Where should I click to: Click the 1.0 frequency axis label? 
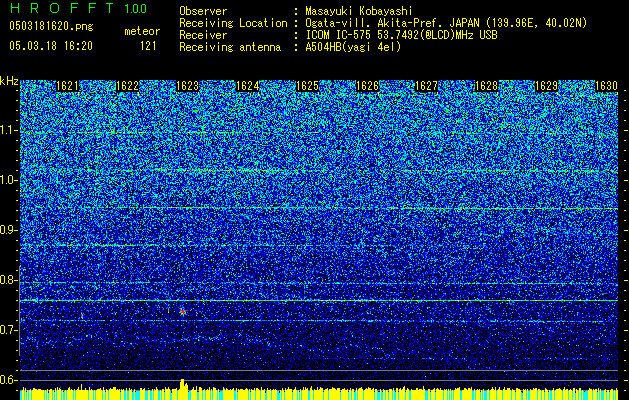click(9, 180)
